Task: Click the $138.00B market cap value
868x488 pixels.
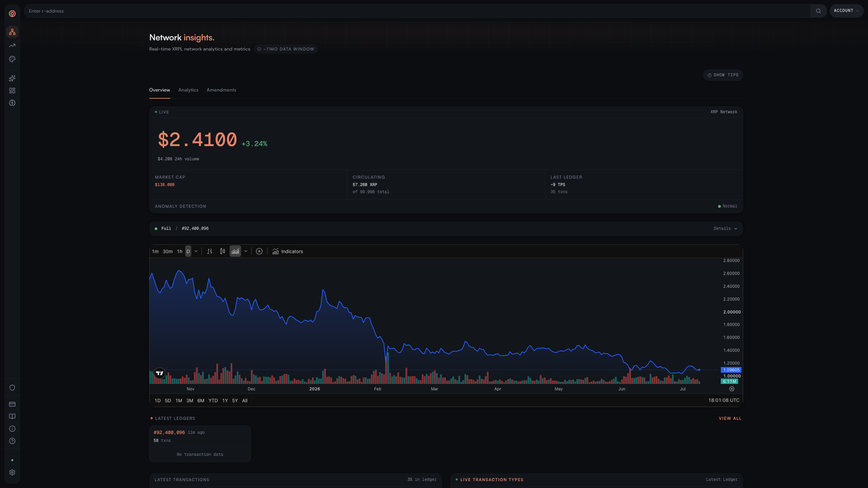Action: 165,185
